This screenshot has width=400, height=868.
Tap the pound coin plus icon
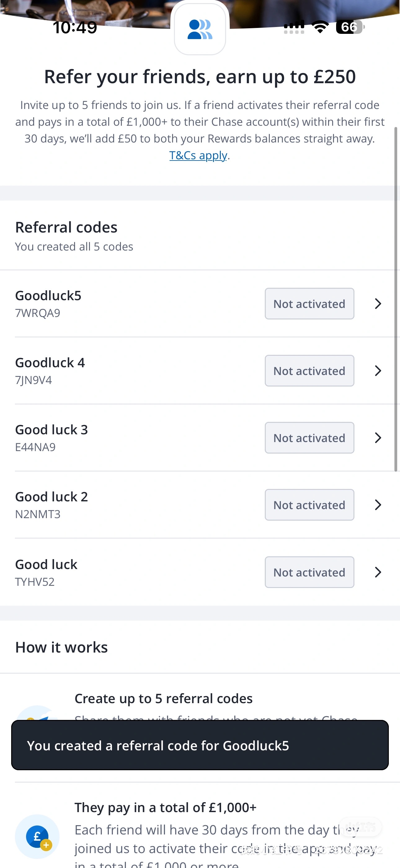38,836
